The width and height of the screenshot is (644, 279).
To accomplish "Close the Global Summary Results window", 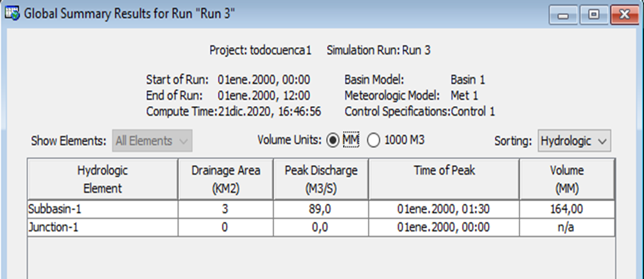I will coord(622,14).
